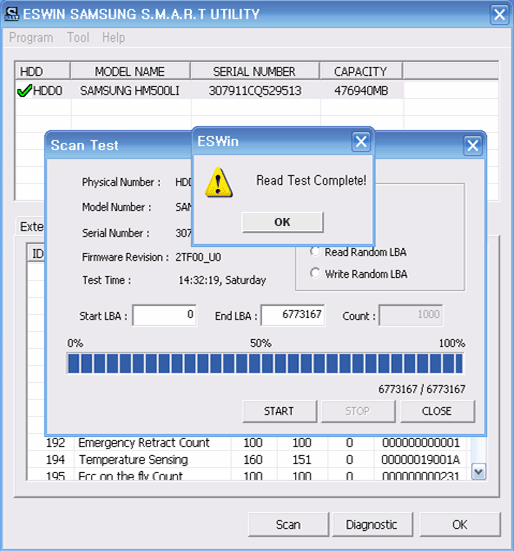
Task: Click the SAMSUNG HM500LI model cell
Action: pos(130,91)
